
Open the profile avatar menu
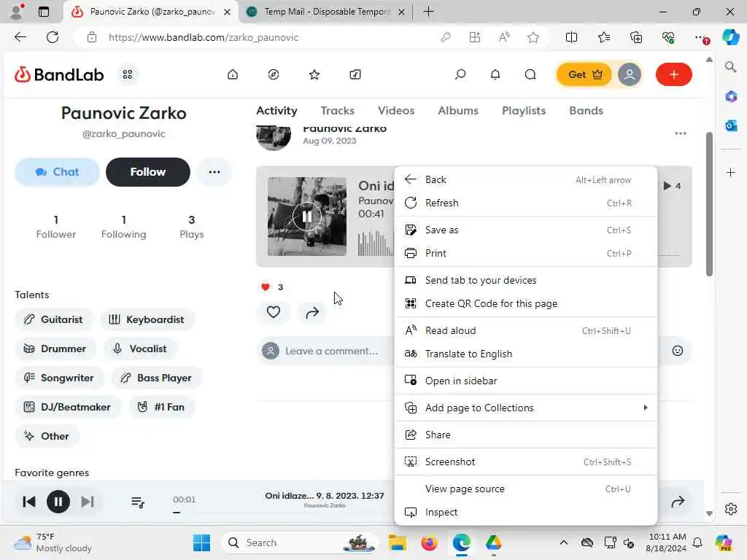630,74
